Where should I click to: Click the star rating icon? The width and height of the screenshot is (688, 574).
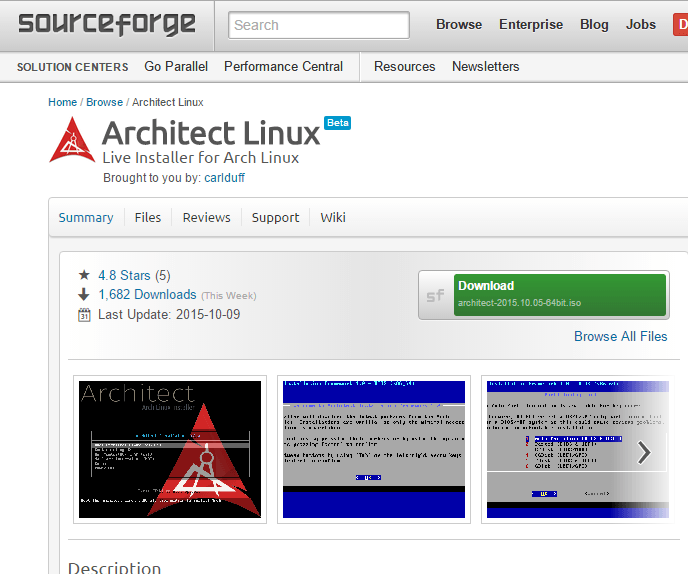coord(84,275)
